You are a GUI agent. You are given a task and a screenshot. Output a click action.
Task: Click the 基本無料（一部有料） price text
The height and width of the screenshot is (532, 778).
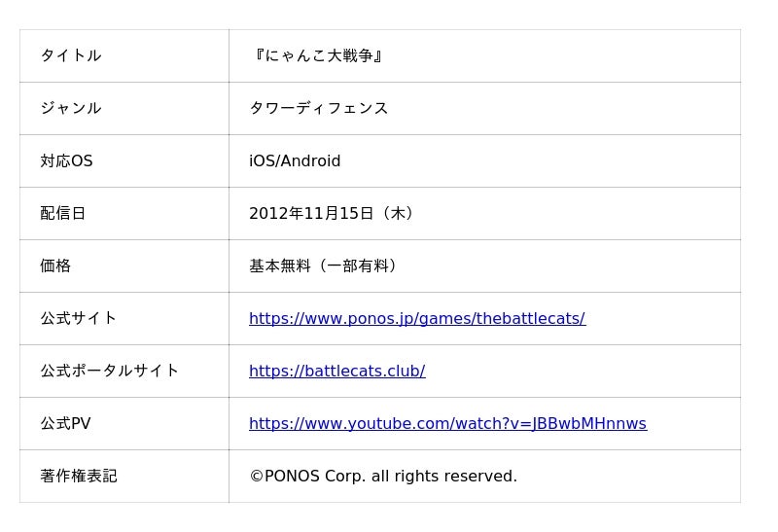[x=324, y=266]
